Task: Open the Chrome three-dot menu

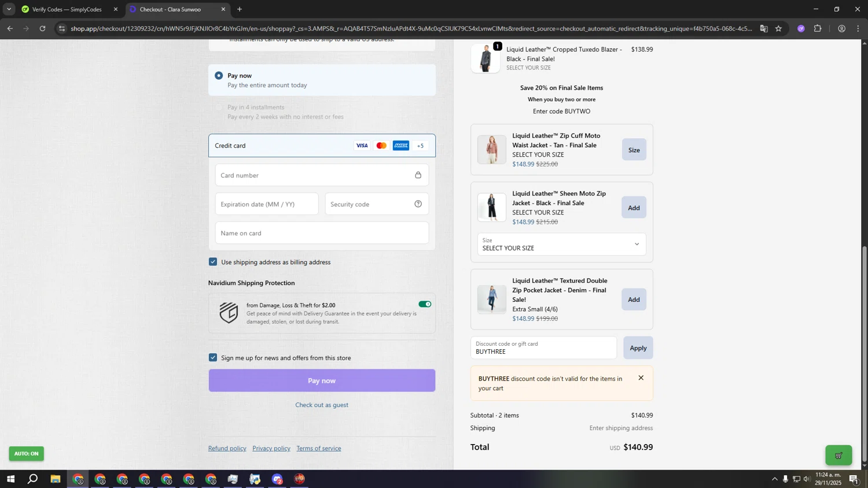Action: click(x=858, y=28)
